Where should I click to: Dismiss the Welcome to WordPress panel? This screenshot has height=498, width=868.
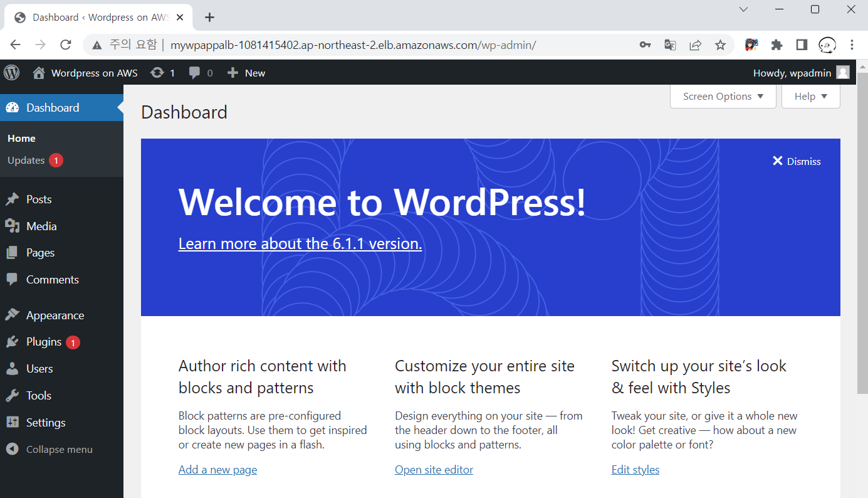(797, 161)
